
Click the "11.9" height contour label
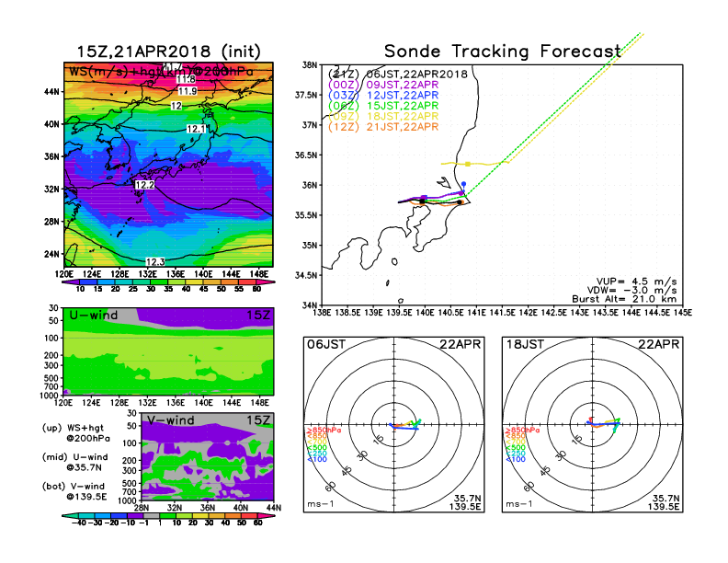[x=188, y=91]
